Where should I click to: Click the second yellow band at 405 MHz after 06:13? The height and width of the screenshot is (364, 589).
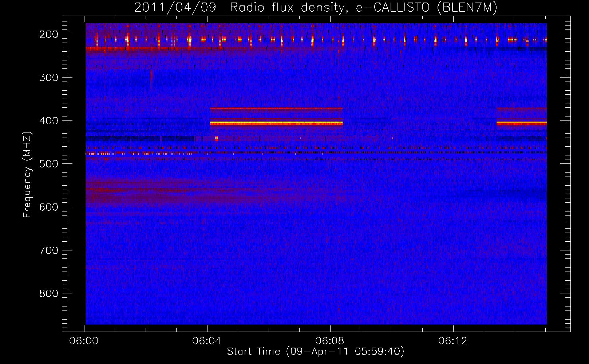pos(522,123)
